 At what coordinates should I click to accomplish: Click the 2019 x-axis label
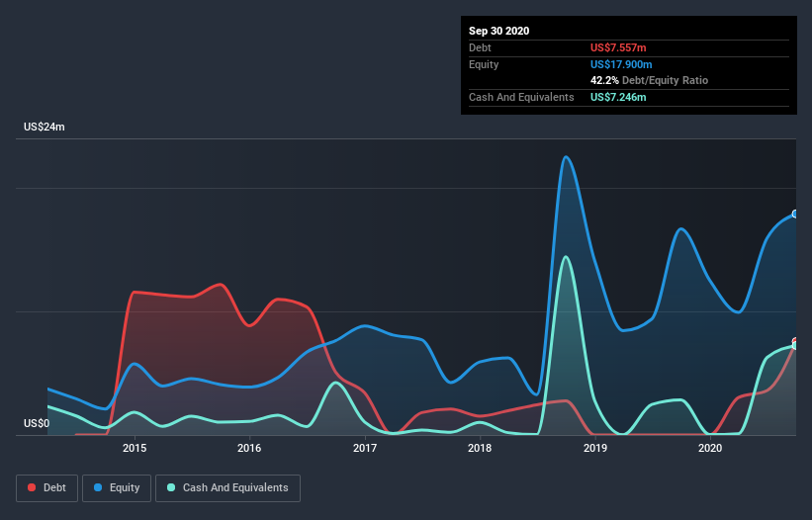595,448
